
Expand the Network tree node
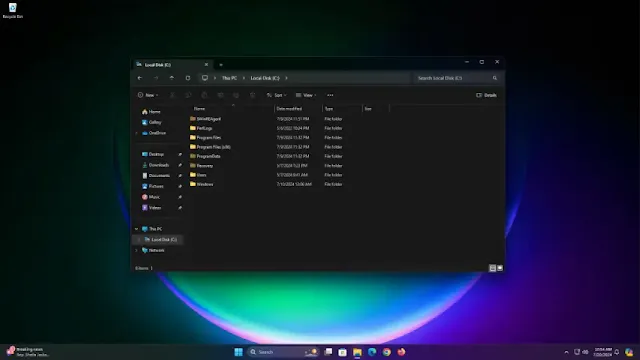(136, 250)
